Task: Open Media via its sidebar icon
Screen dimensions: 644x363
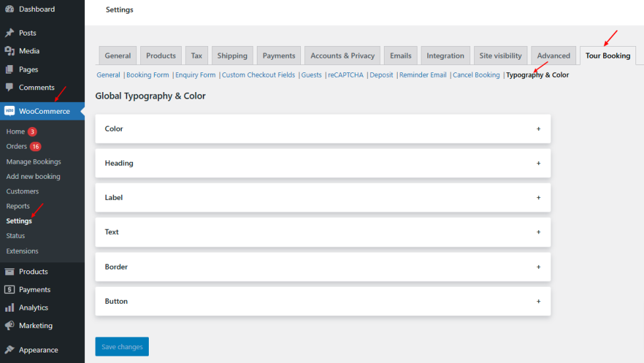Action: (9, 51)
